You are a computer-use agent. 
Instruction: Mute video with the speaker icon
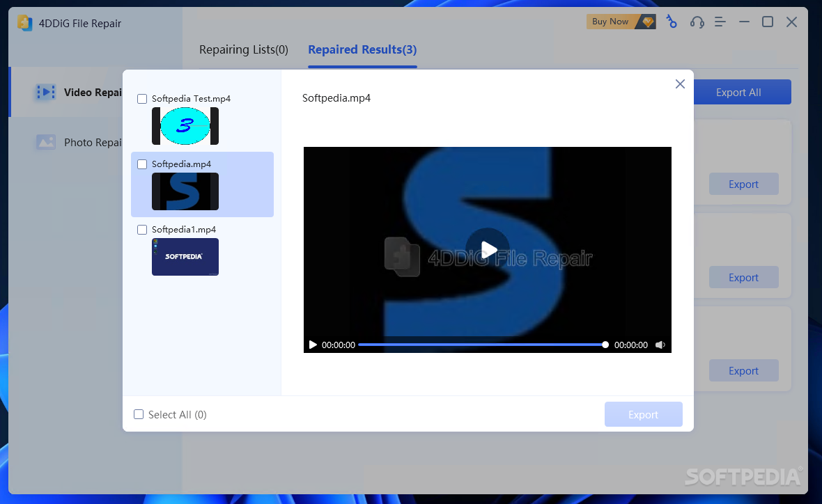660,345
